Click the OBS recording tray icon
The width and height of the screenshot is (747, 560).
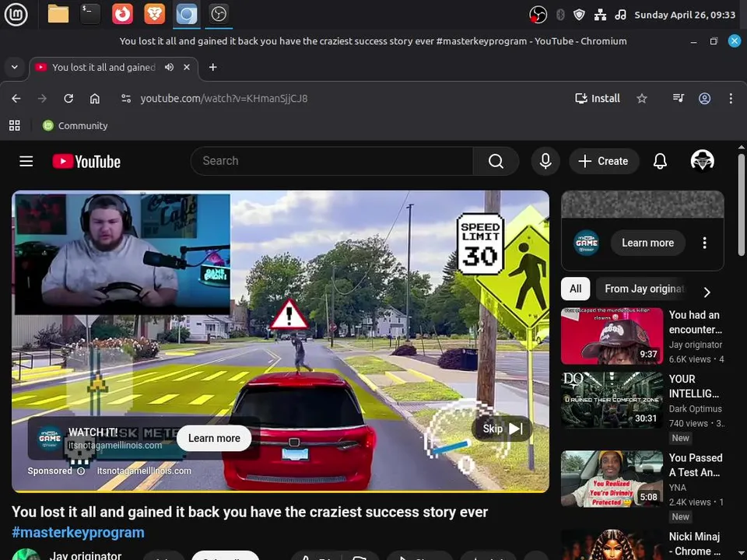click(538, 15)
